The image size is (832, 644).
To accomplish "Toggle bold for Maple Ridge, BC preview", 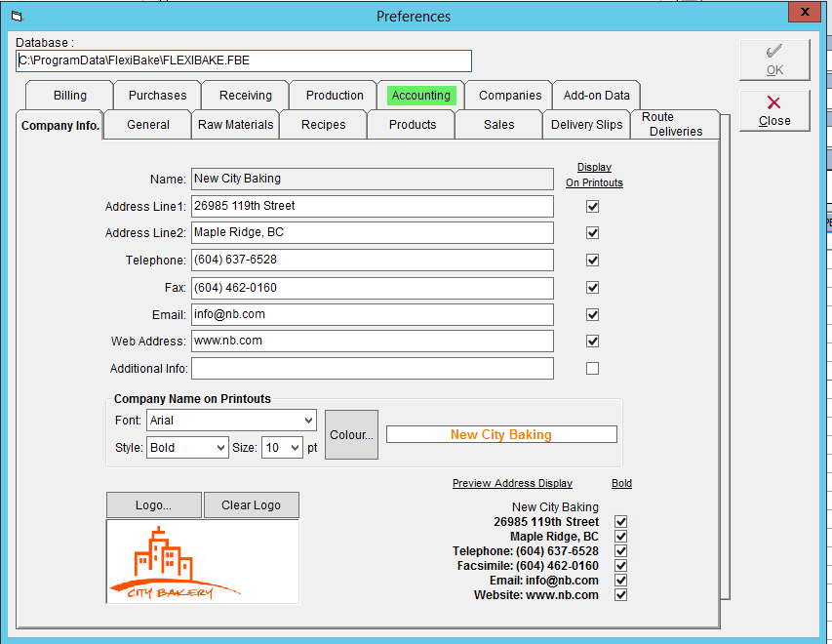I will [620, 537].
